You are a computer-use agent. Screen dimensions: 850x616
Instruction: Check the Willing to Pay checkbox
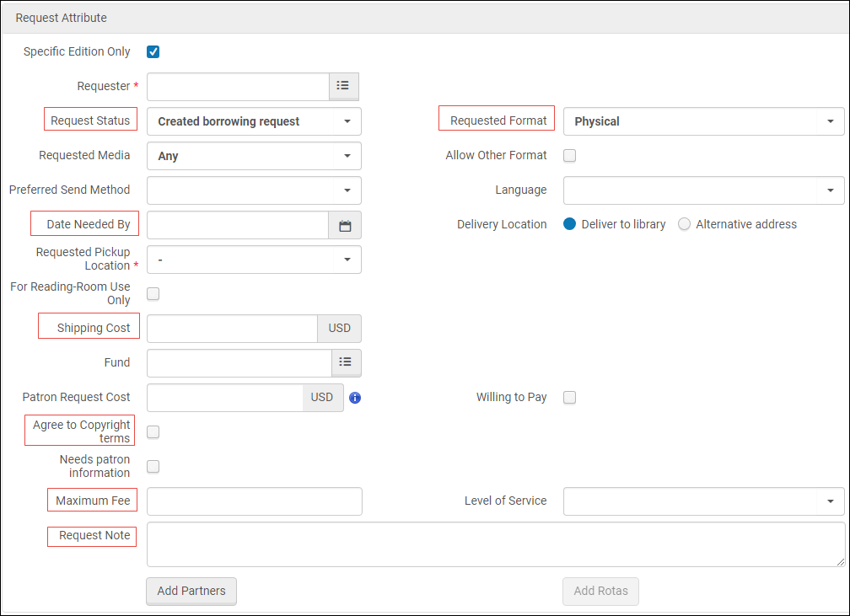pyautogui.click(x=570, y=398)
